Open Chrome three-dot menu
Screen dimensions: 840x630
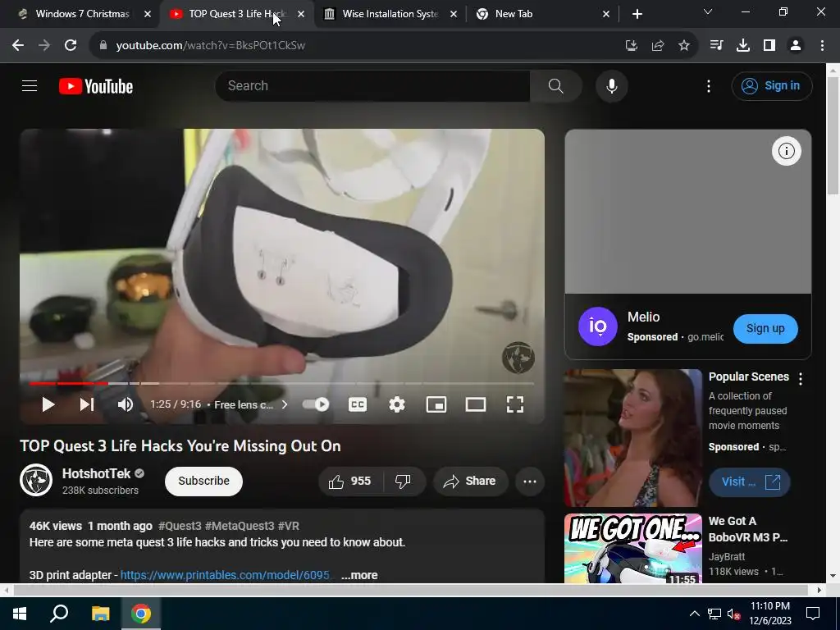[x=822, y=46]
